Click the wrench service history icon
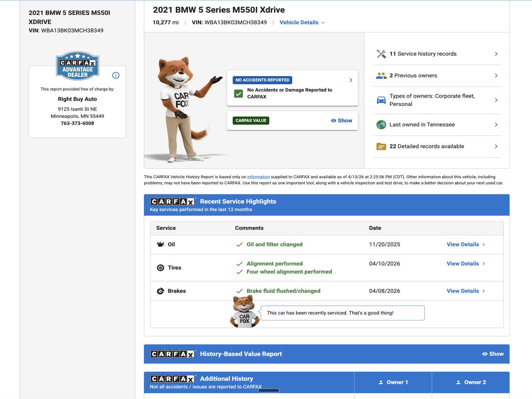532x399 pixels. (x=381, y=54)
